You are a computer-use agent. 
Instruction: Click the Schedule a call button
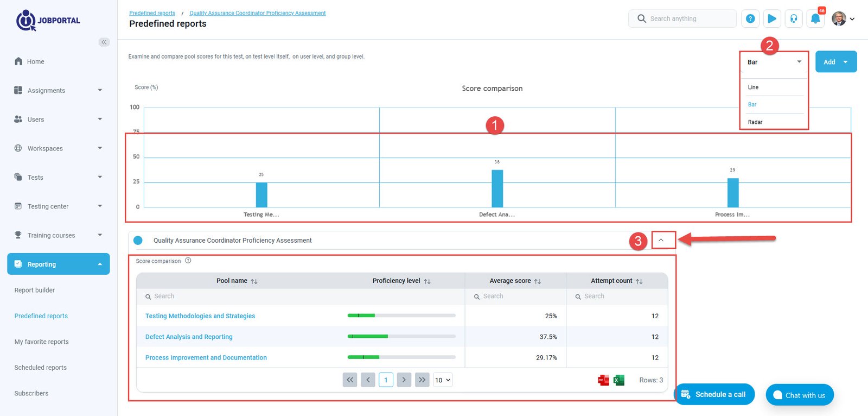pos(714,394)
